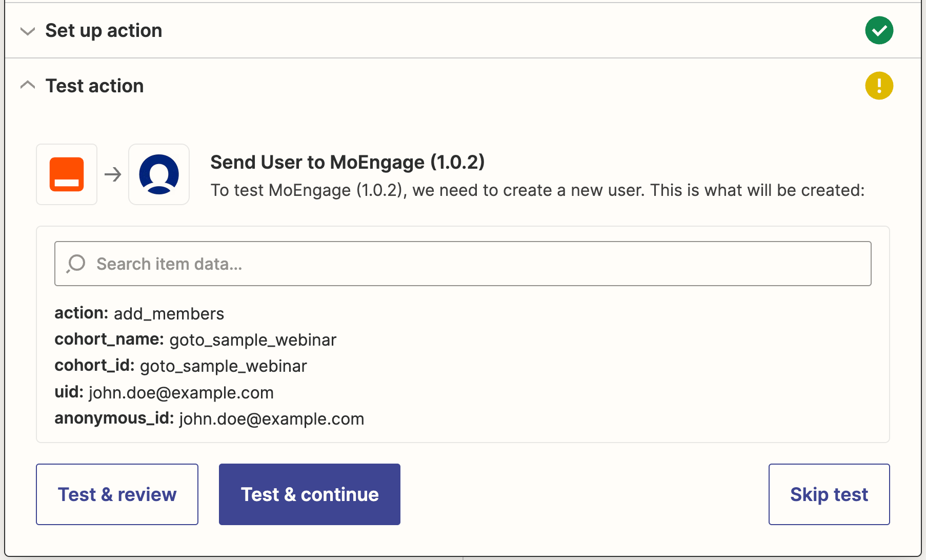The width and height of the screenshot is (926, 560).
Task: Click the Test & continue button
Action: click(310, 494)
